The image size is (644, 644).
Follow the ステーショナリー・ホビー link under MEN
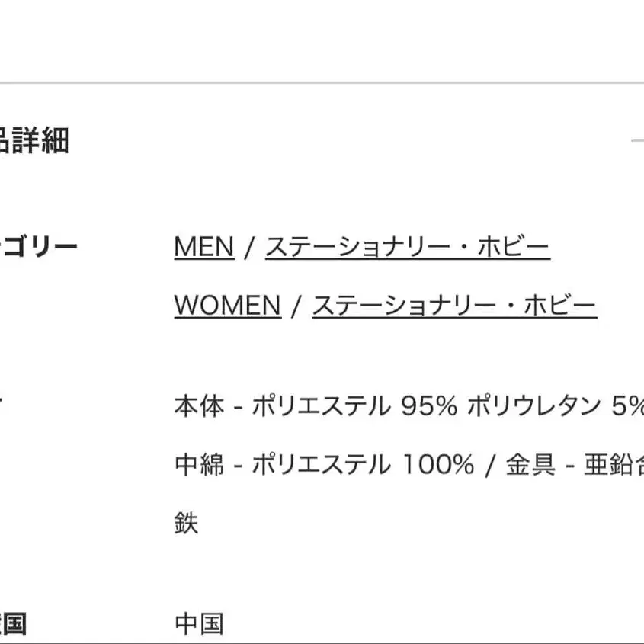(x=408, y=245)
